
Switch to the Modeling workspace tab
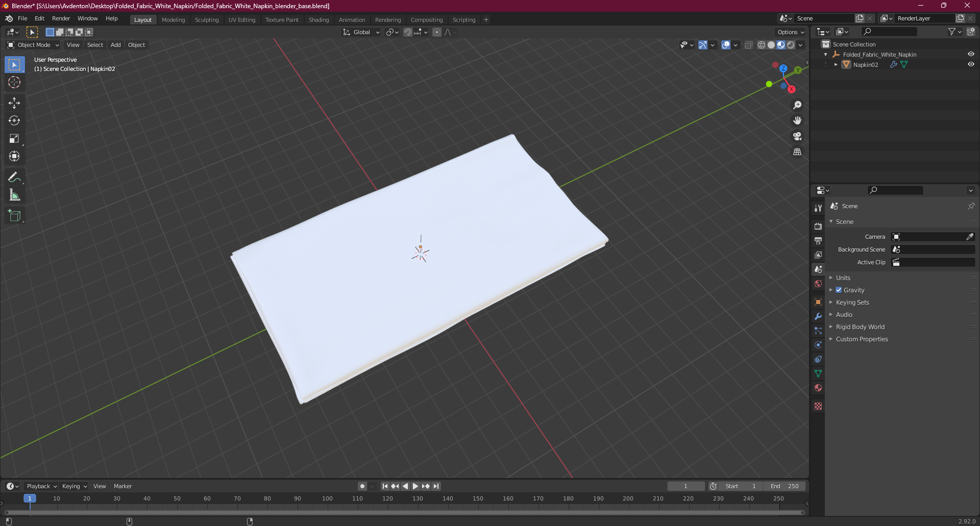click(174, 20)
